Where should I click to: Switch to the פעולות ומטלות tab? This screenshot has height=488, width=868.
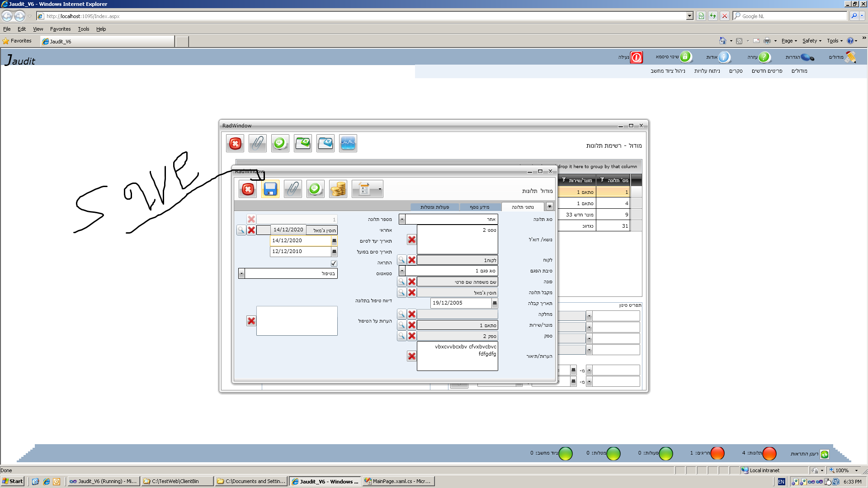[x=434, y=207]
